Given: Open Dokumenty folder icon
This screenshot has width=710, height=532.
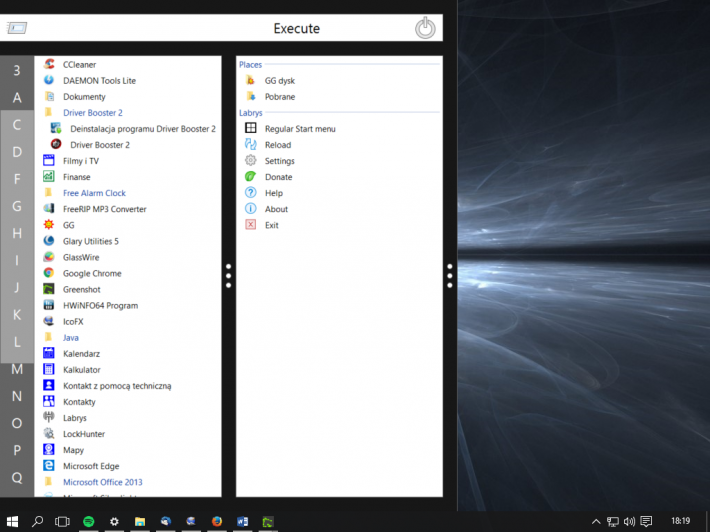Looking at the screenshot, I should (49, 96).
